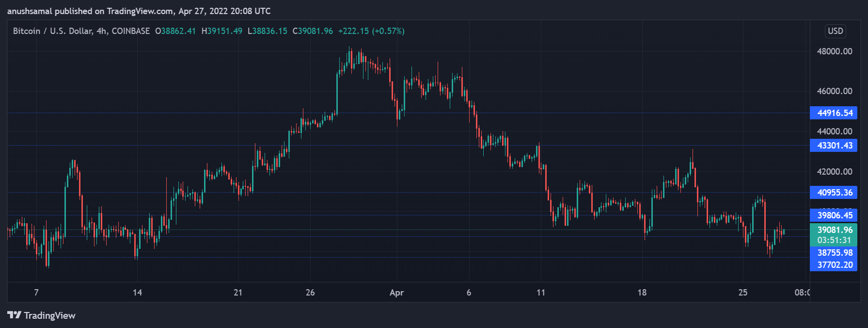The height and width of the screenshot is (328, 868).
Task: Click the current price 39081.96 label
Action: (834, 230)
